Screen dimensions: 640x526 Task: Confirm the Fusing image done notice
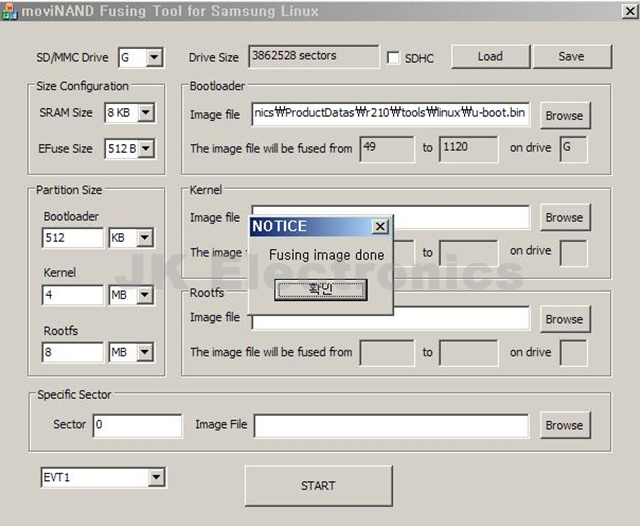(x=321, y=290)
